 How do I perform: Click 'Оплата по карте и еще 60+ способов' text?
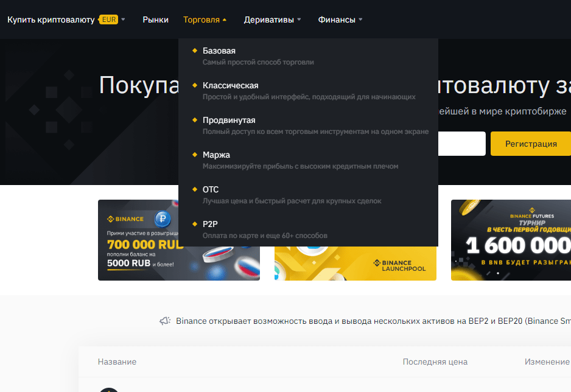[x=265, y=236]
